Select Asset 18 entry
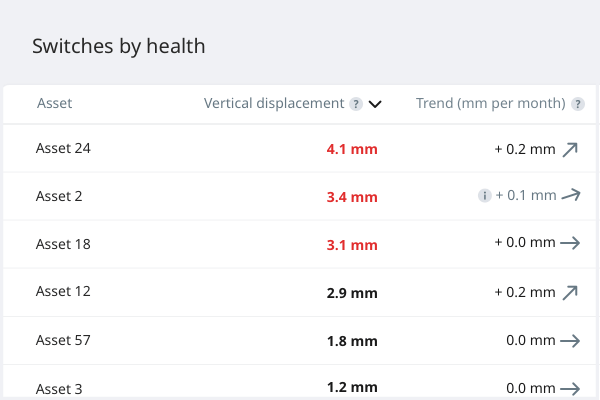Screen dimensions: 600x400 pos(63,243)
